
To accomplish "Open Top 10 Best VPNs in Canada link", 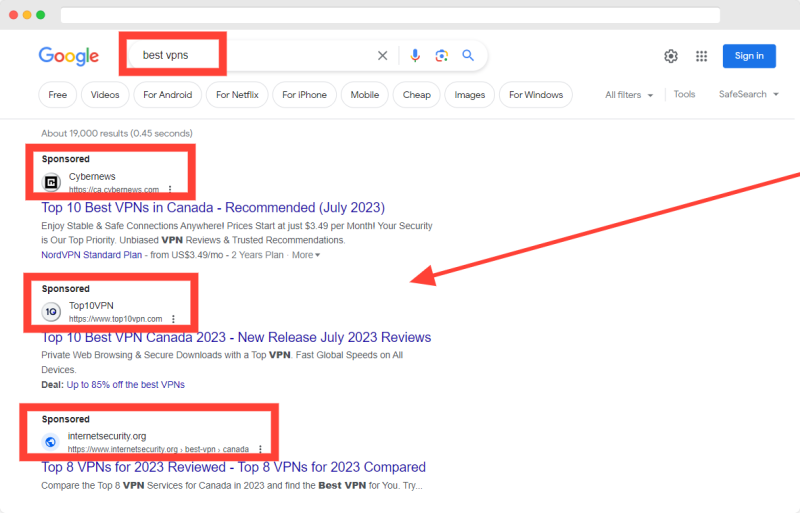I will 213,208.
